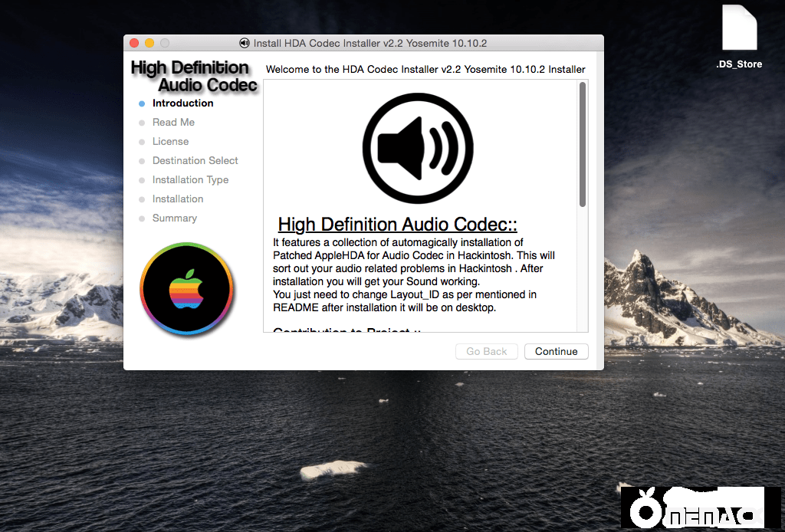
Task: Click the grey zoom window button
Action: (164, 43)
